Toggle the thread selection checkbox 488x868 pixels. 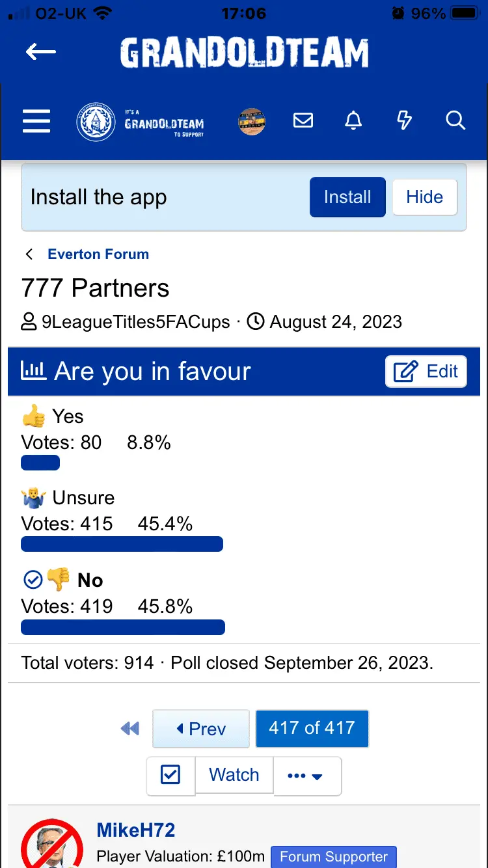170,775
